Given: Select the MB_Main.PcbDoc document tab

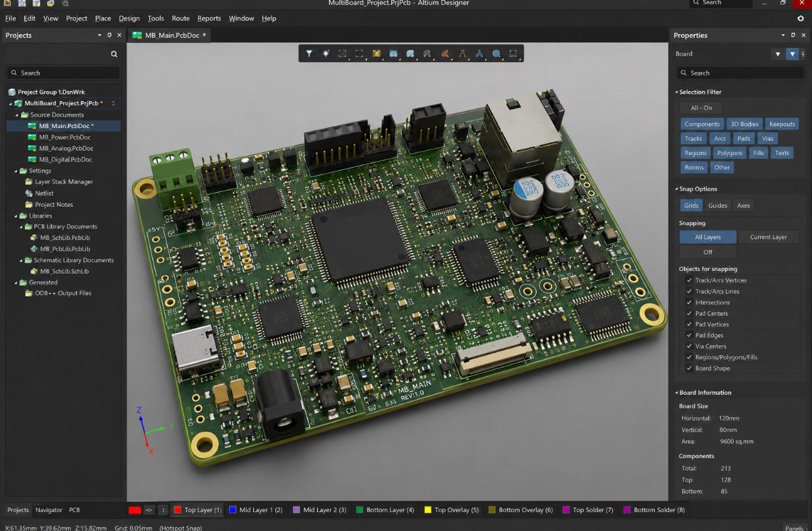Looking at the screenshot, I should pyautogui.click(x=170, y=35).
